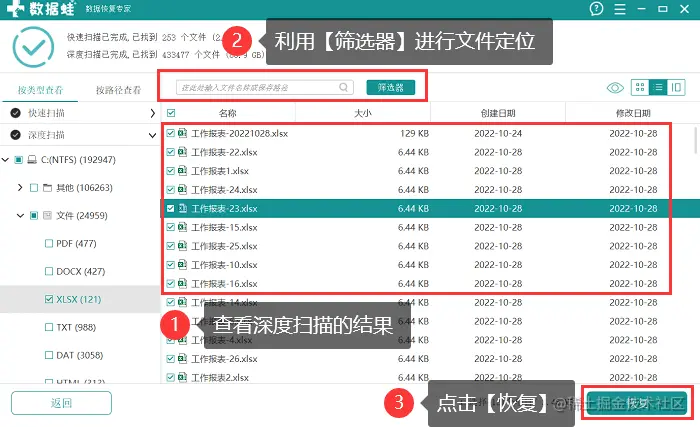Screen dimensions: 700x427
Task: Uncheck 工作报表-15.xlsx checkbox
Action: (x=170, y=227)
